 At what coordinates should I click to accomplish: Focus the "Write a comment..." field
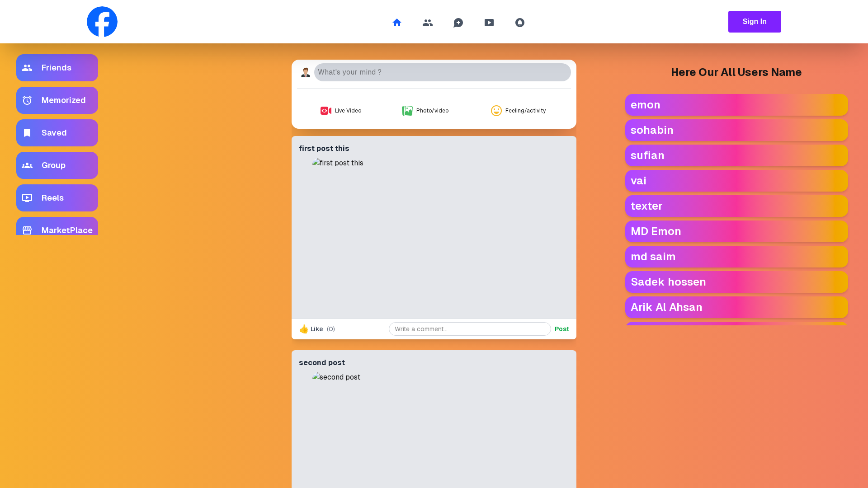pos(470,329)
